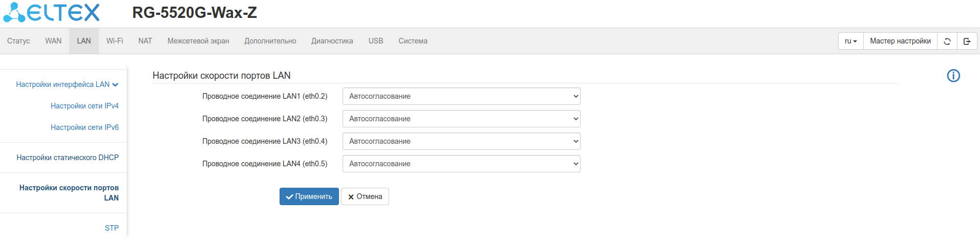Open LAN4 (eth0.5) speed dropdown

click(461, 164)
